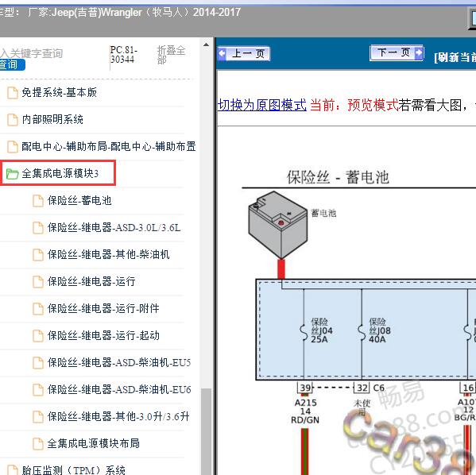The height and width of the screenshot is (475, 476).
Task: Click the tree panel scrollbar up arrow
Action: click(206, 45)
